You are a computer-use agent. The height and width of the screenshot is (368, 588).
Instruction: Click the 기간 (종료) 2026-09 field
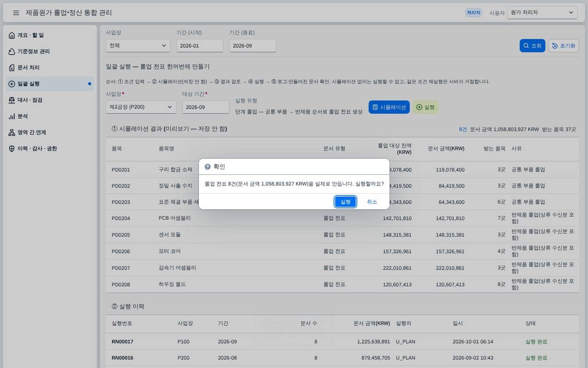click(x=253, y=46)
